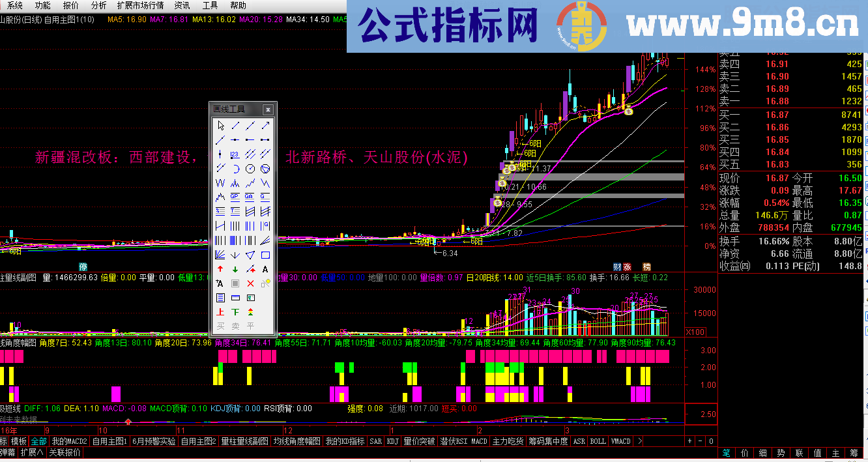Select the ruler measurement tool
The image size is (868, 462).
coord(234,296)
